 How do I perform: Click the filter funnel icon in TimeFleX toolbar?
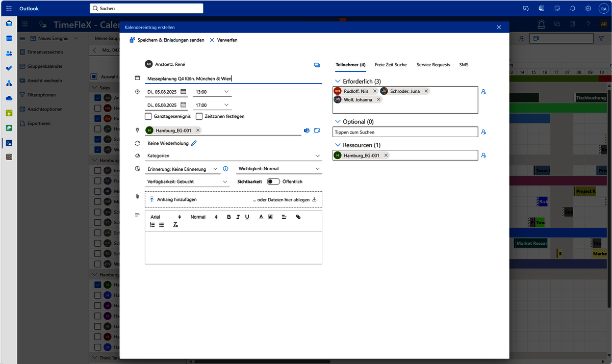tap(600, 38)
